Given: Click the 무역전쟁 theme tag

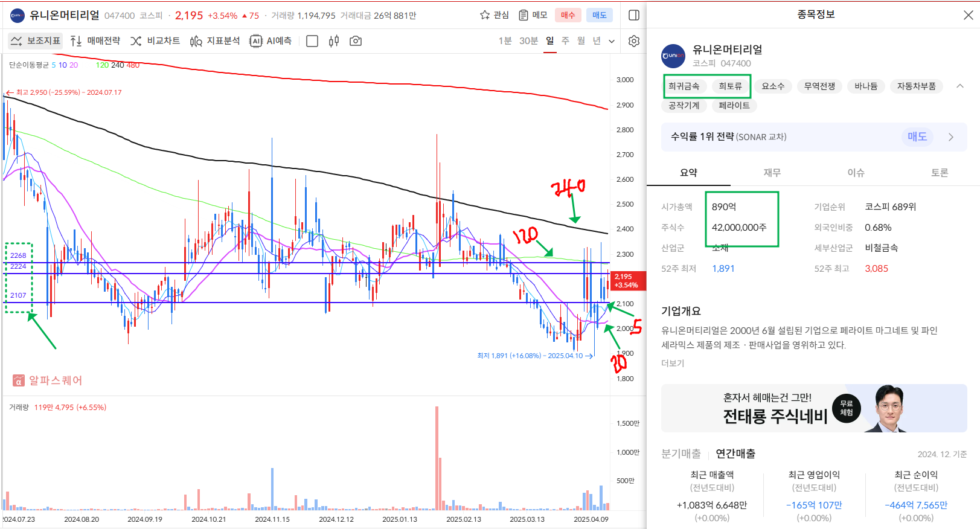Looking at the screenshot, I should [x=819, y=86].
